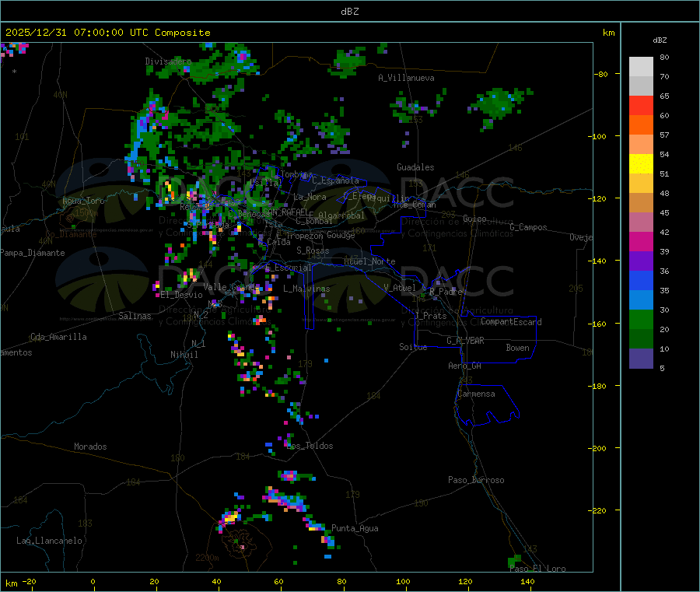Screen dimensions: 700x592
Task: Click the Morados map label
Action: [x=90, y=447]
